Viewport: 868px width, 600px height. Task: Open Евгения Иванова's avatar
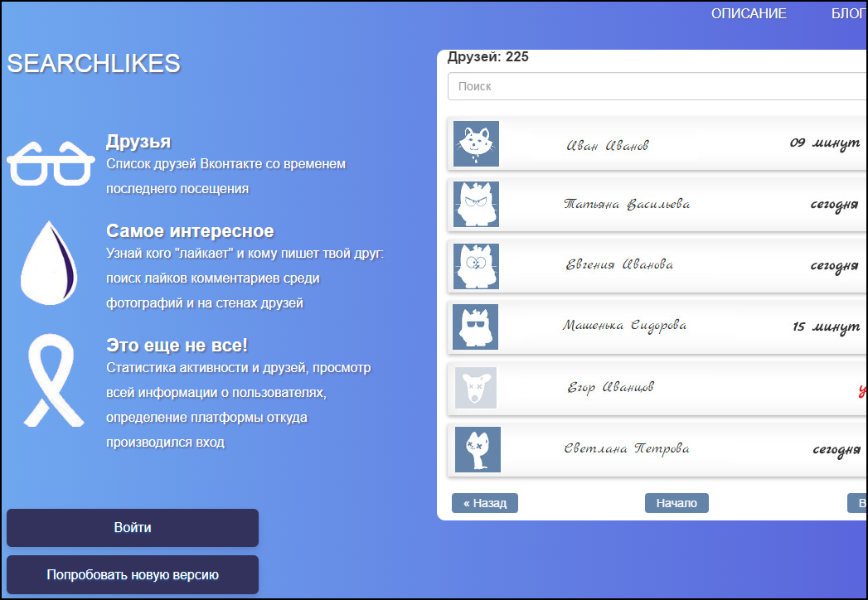coord(476,266)
